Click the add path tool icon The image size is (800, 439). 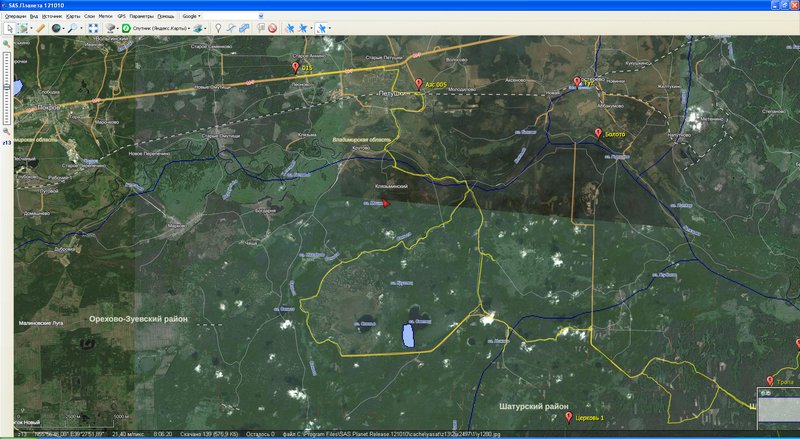tap(231, 28)
